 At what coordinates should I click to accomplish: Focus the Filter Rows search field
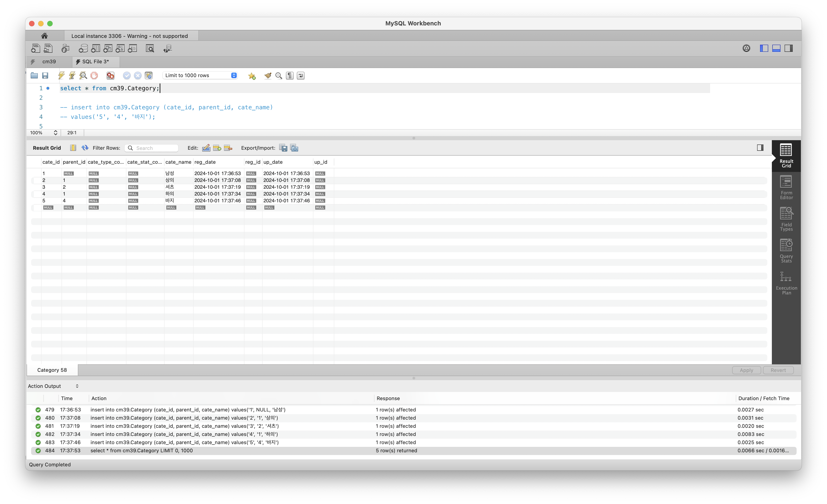tap(151, 148)
